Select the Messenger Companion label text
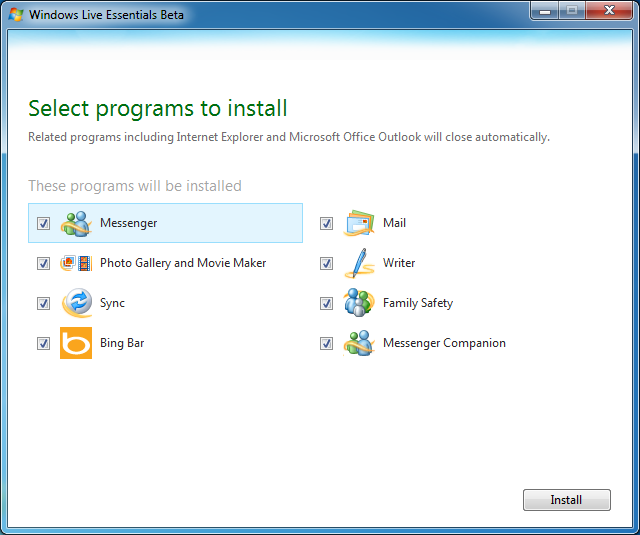The width and height of the screenshot is (640, 535). click(x=444, y=343)
